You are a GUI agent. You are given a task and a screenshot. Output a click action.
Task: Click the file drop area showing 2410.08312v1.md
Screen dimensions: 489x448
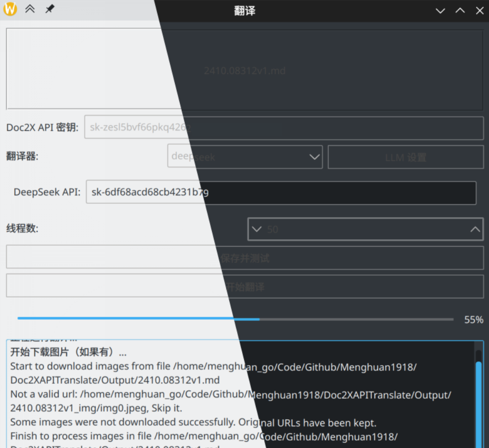[245, 69]
